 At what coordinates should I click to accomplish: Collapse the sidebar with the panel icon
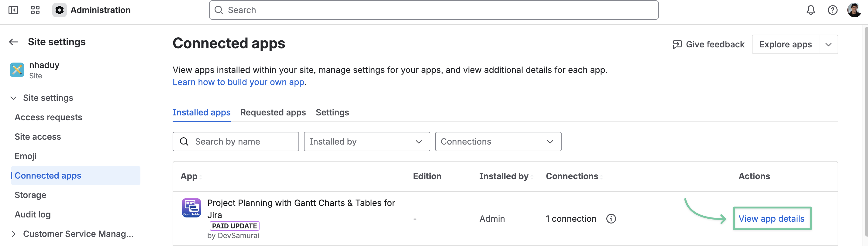click(x=13, y=10)
